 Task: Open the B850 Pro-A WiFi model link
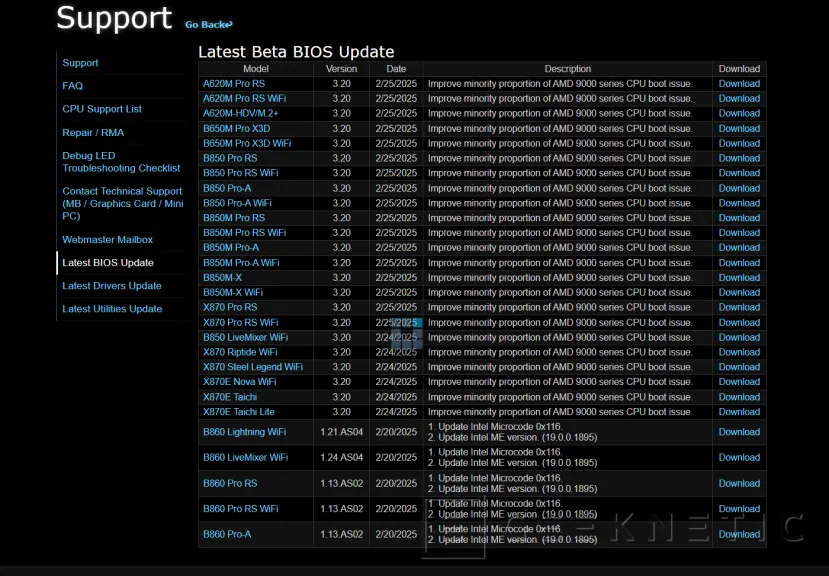pos(237,203)
